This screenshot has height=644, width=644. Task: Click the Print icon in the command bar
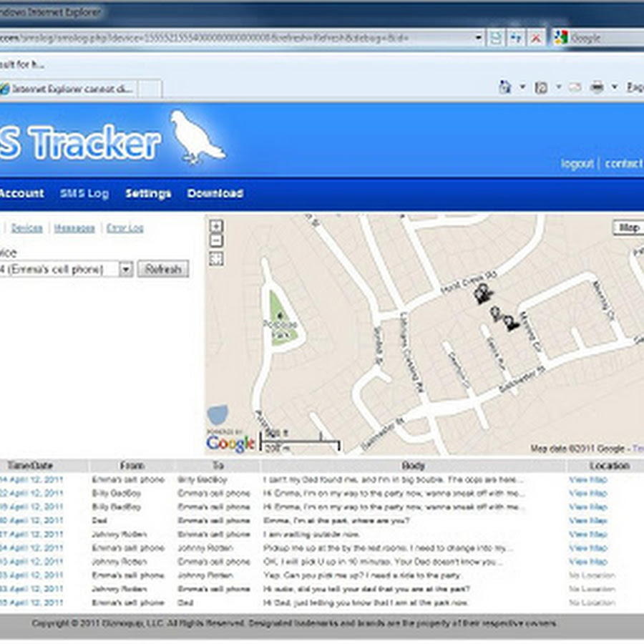(x=597, y=87)
